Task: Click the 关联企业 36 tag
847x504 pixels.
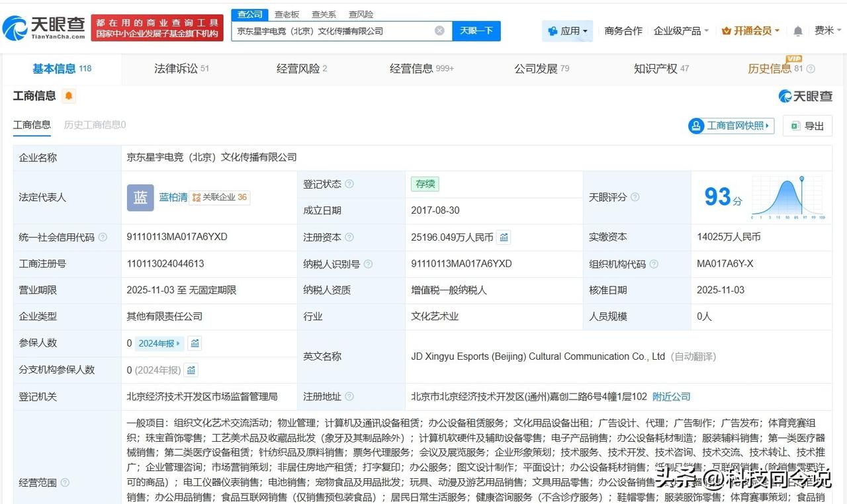Action: click(220, 197)
